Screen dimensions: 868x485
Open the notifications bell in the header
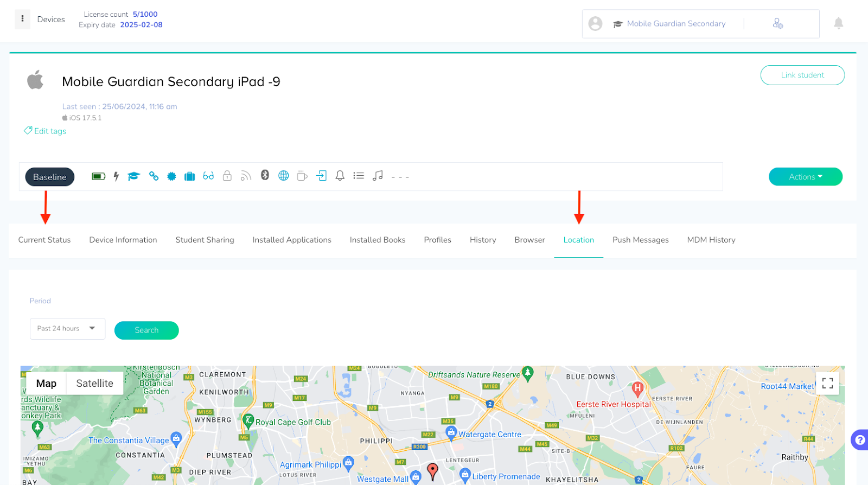838,23
